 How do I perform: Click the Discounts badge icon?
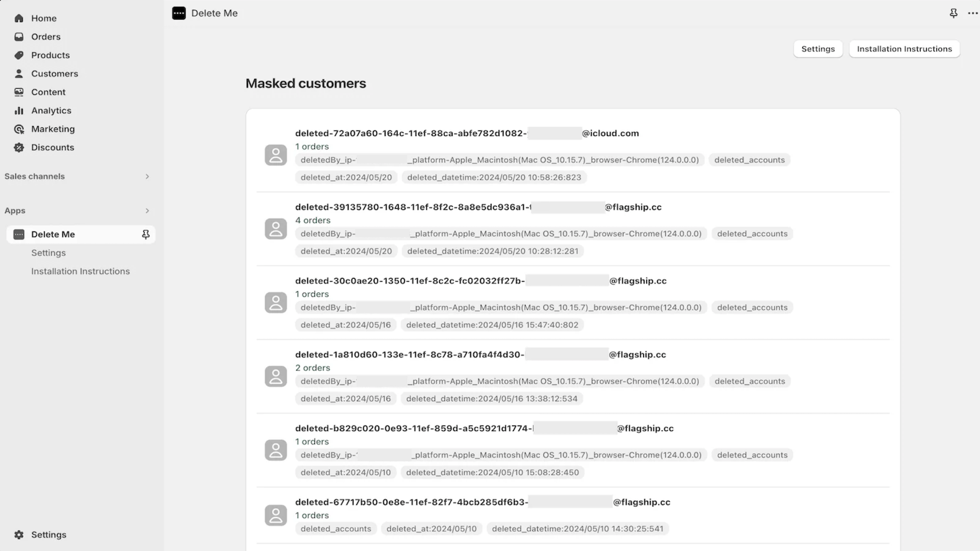pos(19,148)
